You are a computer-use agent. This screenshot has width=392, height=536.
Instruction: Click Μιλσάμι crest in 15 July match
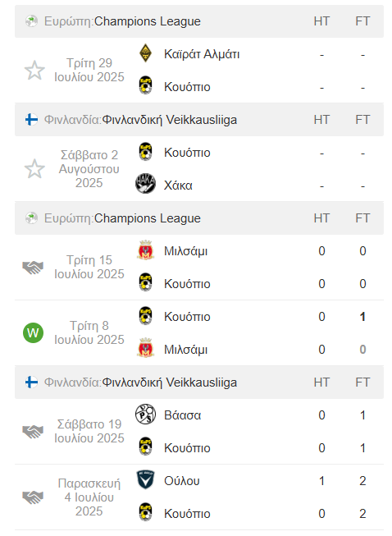(145, 250)
